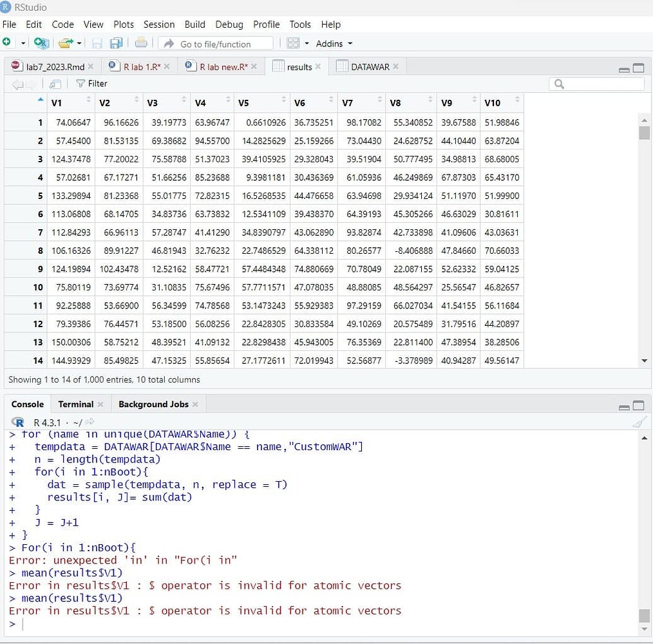Click the search box in the data viewer
The height and width of the screenshot is (644, 653).
coord(596,83)
